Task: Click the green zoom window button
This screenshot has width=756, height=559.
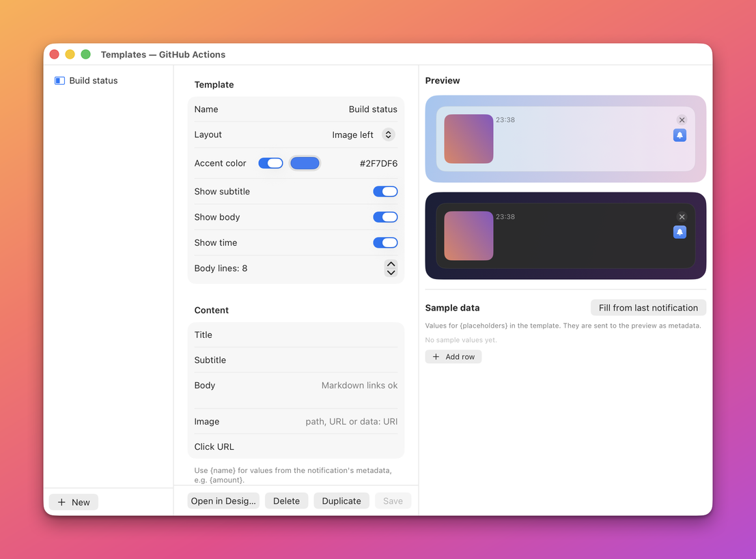Action: click(86, 55)
